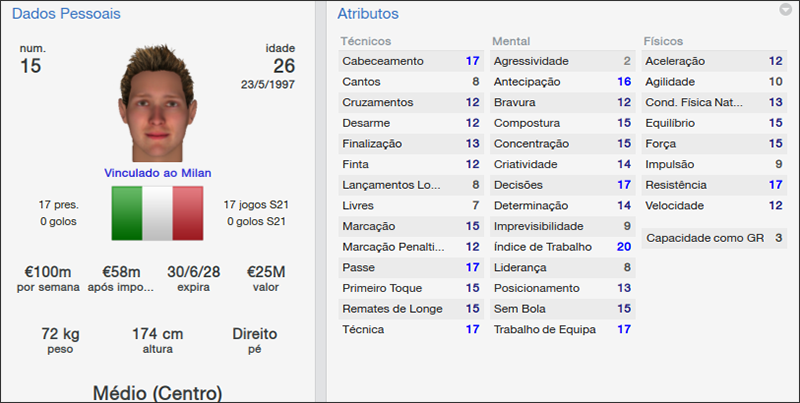
Task: Select the Atributos panel title
Action: [368, 14]
